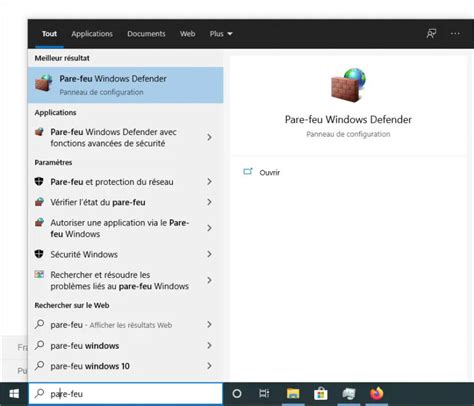Screen dimensions: 474x406
Task: Click the feedback person icon in header
Action: click(x=431, y=33)
